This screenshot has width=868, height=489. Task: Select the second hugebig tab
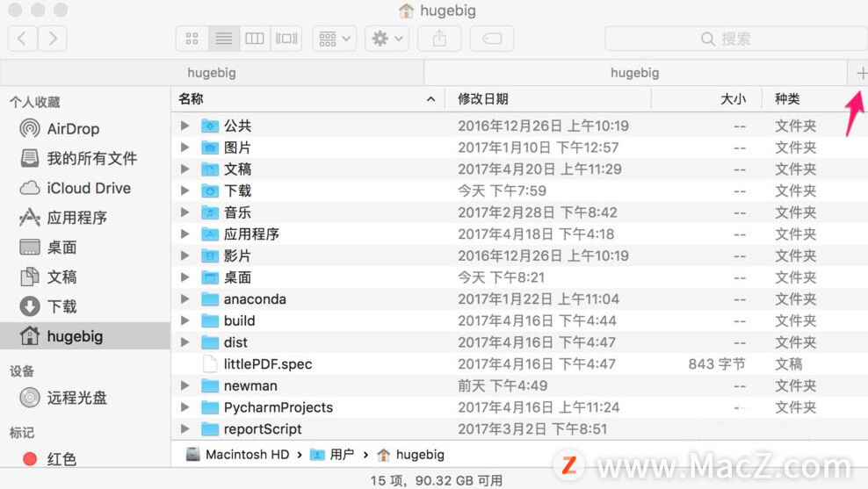635,73
